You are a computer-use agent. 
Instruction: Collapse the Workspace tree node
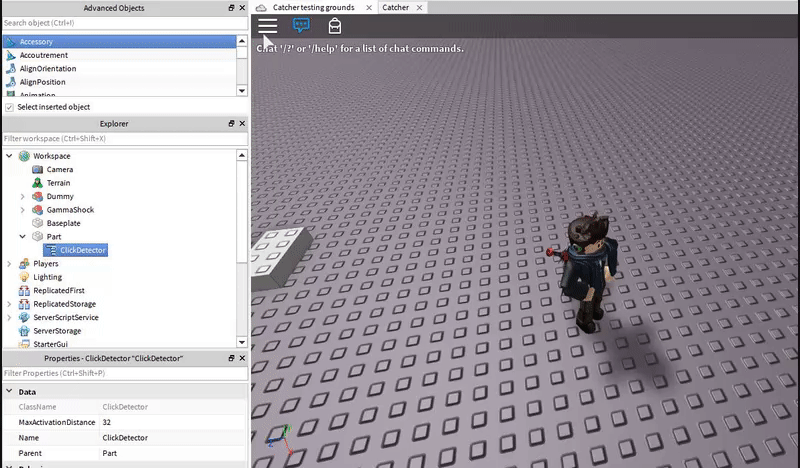pyautogui.click(x=9, y=156)
